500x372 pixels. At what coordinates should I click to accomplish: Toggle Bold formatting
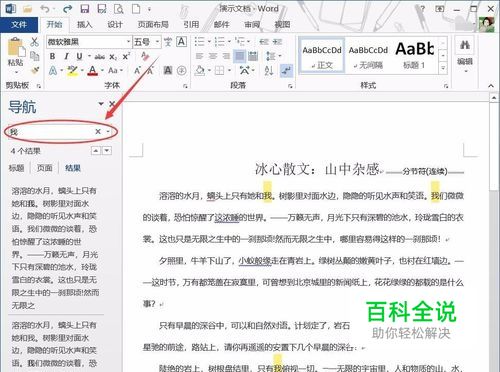click(52, 56)
